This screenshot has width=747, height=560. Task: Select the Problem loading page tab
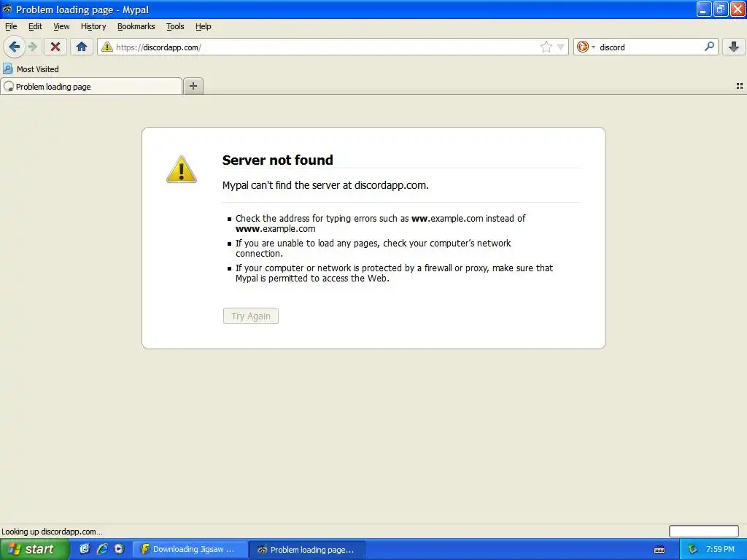(91, 87)
